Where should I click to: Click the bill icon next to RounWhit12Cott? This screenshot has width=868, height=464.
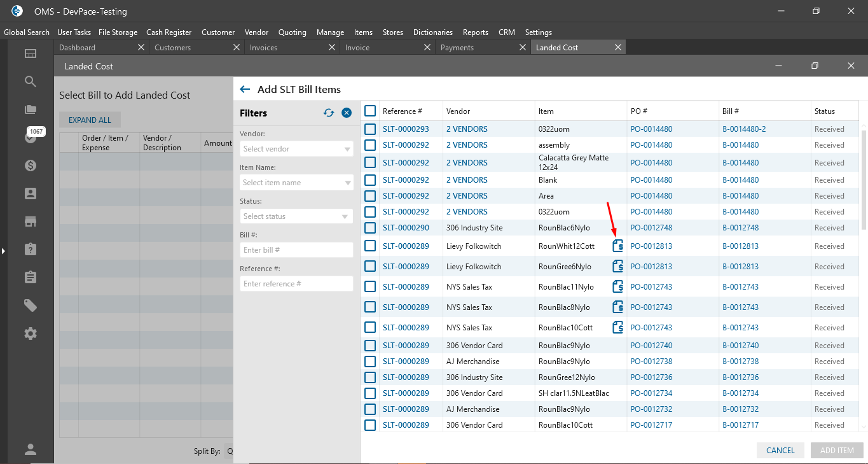click(617, 246)
